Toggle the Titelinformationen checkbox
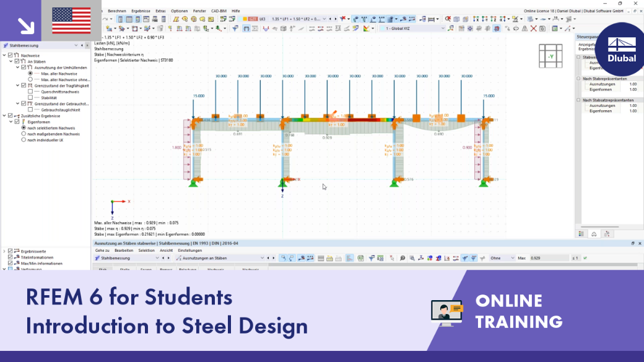The image size is (644, 362). click(11, 257)
